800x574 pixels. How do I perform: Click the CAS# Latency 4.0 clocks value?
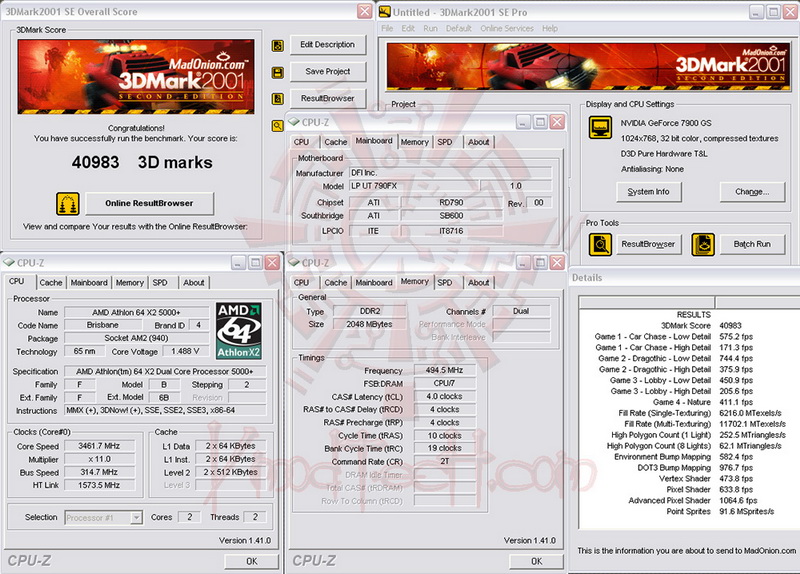(x=444, y=396)
